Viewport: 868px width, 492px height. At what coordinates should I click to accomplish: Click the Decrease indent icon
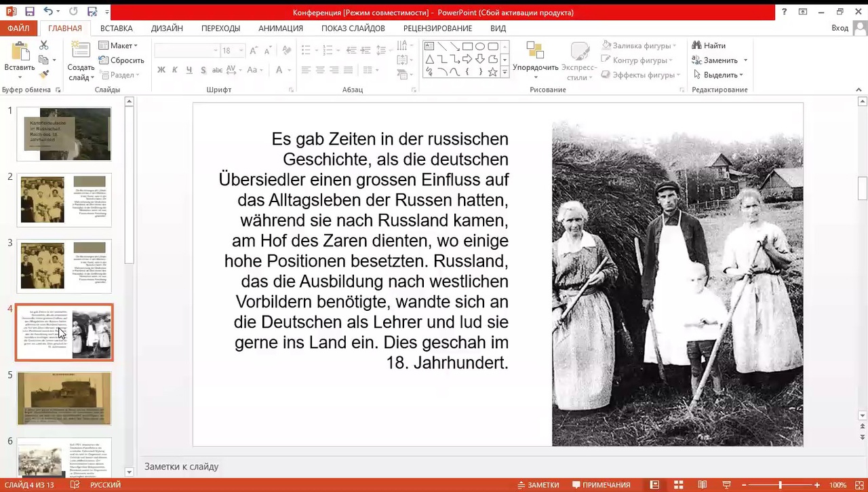click(x=351, y=51)
